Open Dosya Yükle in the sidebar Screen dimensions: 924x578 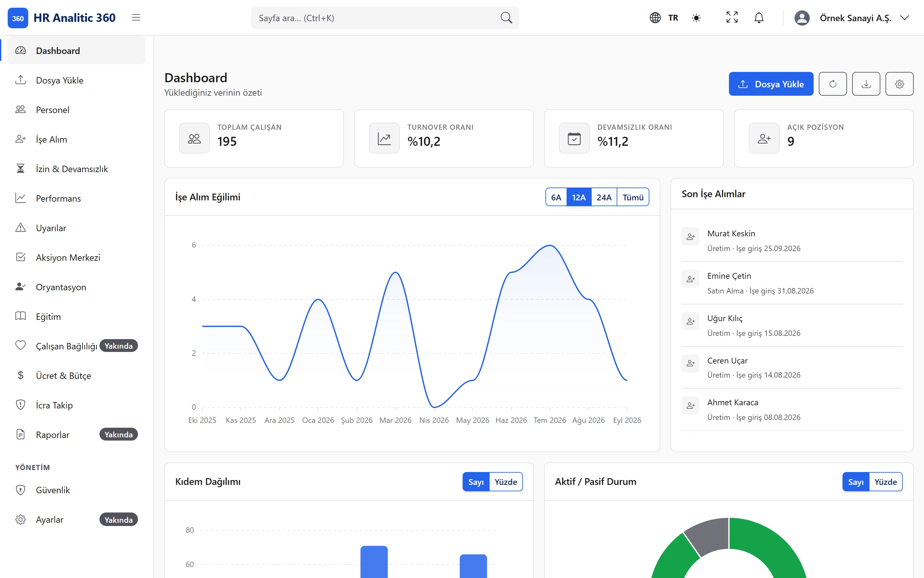pyautogui.click(x=76, y=80)
